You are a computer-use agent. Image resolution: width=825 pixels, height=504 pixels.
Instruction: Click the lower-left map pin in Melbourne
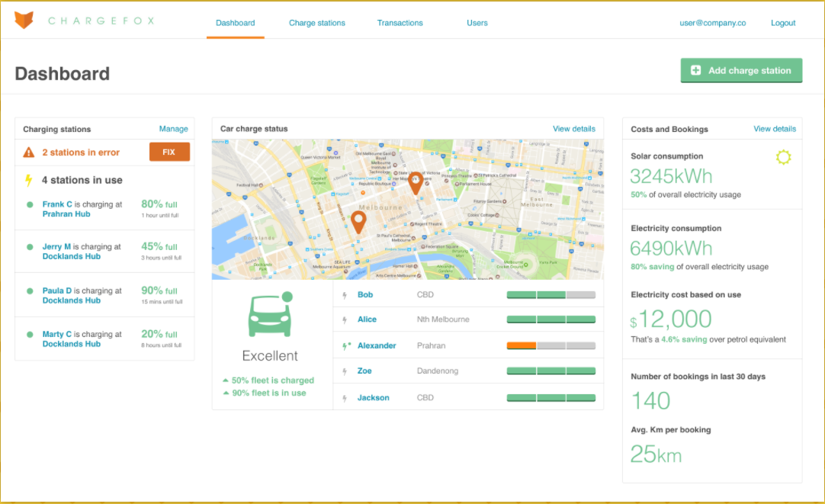pos(359,223)
